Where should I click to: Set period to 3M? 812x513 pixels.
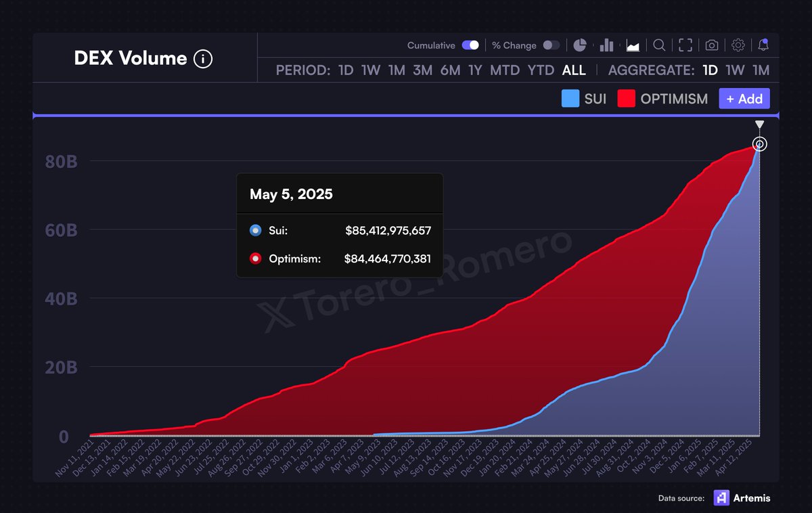422,70
